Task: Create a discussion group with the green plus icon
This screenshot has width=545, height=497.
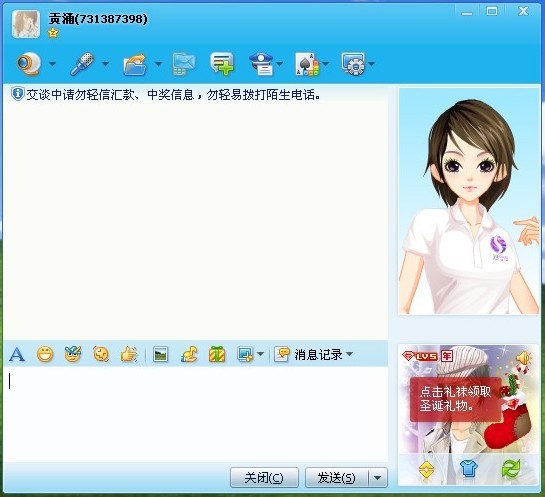Action: coord(222,64)
